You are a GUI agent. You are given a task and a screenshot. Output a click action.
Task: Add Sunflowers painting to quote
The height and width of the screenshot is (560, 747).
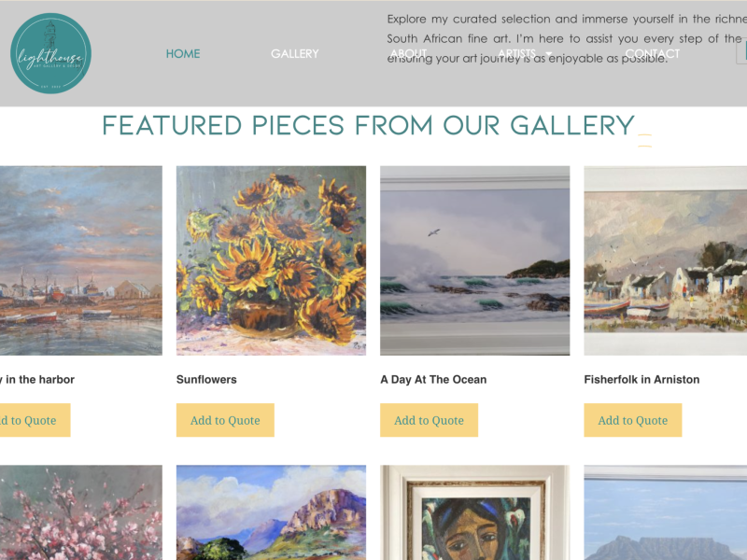click(225, 420)
